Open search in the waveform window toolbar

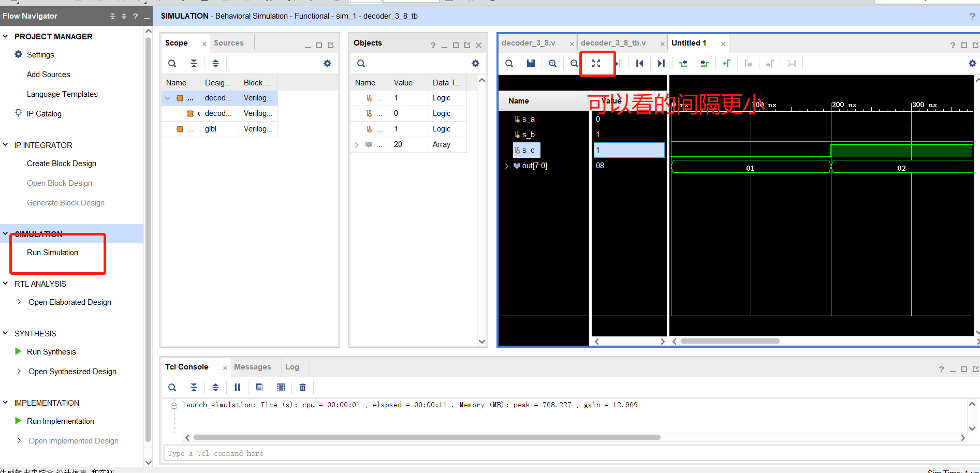(x=509, y=64)
